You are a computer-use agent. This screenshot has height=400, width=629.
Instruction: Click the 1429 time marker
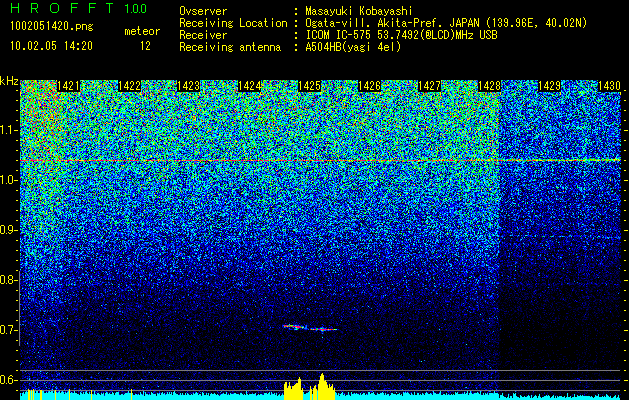pos(549,86)
